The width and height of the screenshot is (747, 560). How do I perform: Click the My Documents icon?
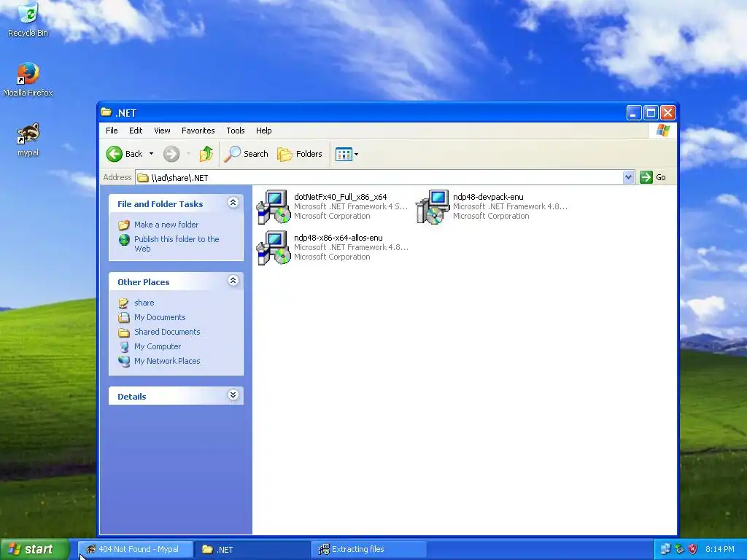pos(124,317)
